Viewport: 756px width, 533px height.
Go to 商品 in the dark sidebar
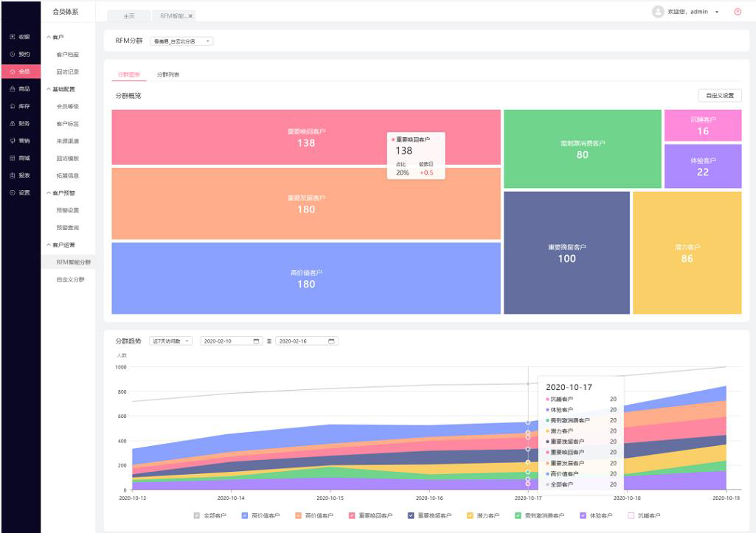20,88
